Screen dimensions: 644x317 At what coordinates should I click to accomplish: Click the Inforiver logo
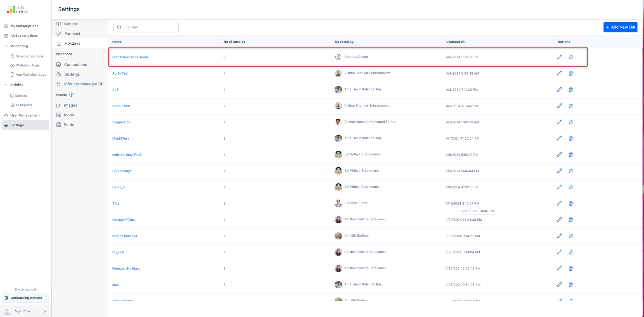click(18, 9)
